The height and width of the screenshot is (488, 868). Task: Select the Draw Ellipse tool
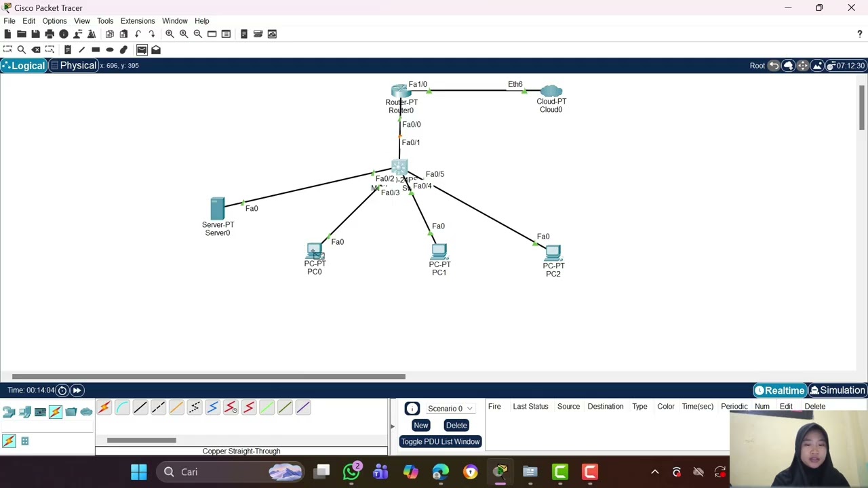110,49
